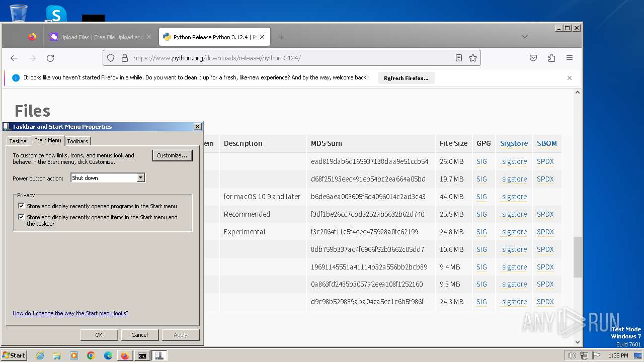644x362 pixels.
Task: Bookmark this page with the star
Action: point(473,58)
